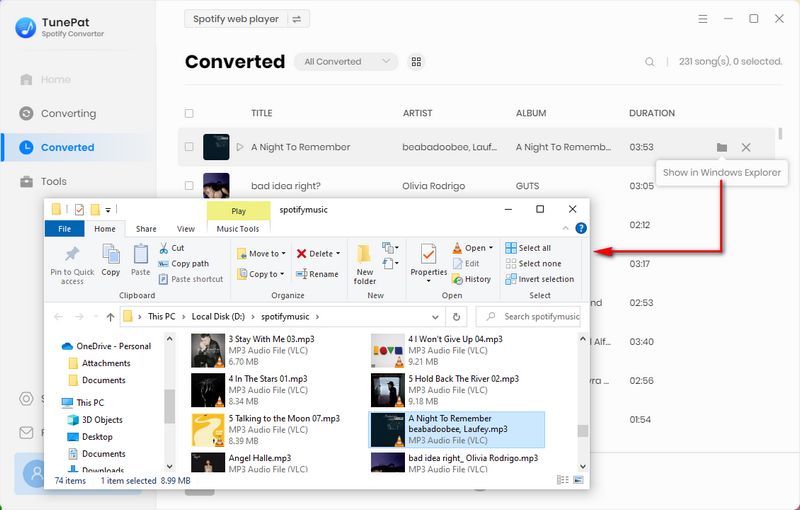Image resolution: width=800 pixels, height=510 pixels.
Task: Click This PC in address breadcrumb
Action: click(x=161, y=317)
